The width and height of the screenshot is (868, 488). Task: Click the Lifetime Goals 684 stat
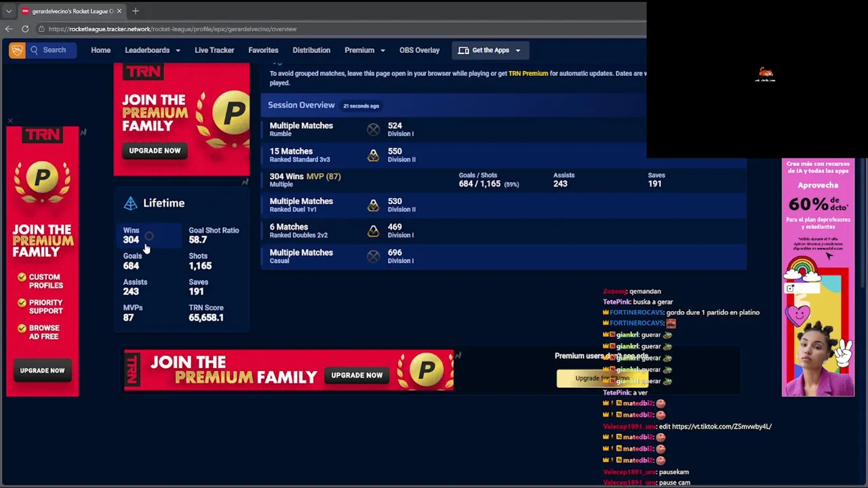[x=132, y=261]
